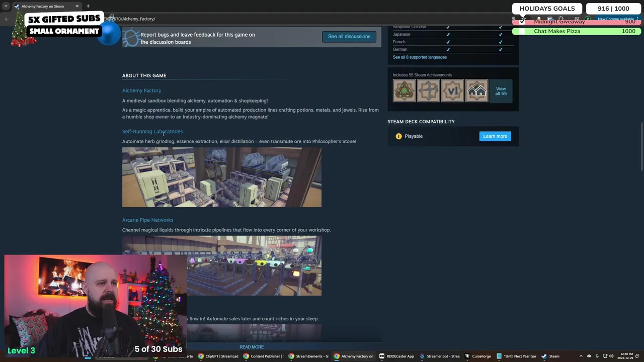Open a new browser tab

coord(88,6)
